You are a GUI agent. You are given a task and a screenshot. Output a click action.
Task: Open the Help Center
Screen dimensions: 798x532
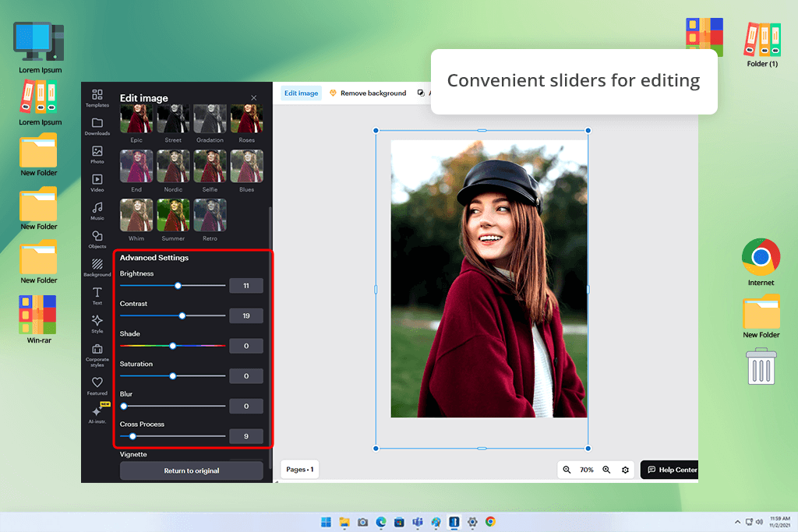point(669,470)
